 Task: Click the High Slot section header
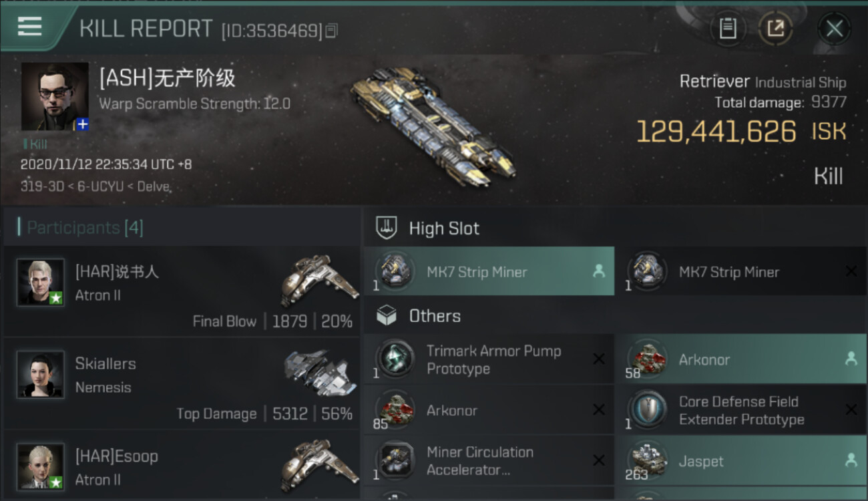(x=444, y=228)
